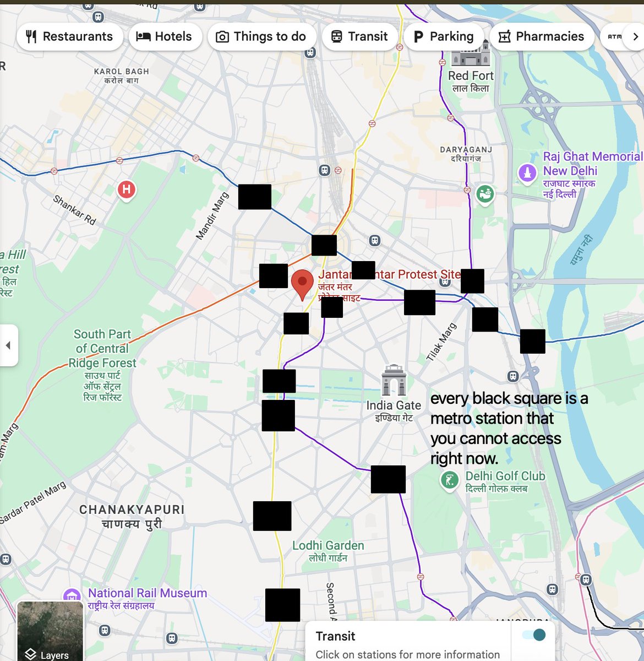Image resolution: width=644 pixels, height=661 pixels.
Task: Select the Lodhi Garden label
Action: pyautogui.click(x=328, y=551)
